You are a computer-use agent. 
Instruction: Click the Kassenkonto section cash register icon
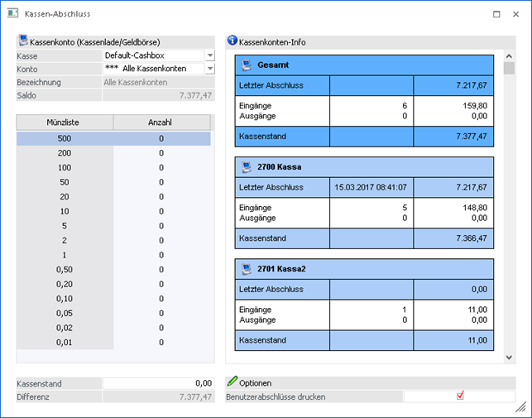[22, 41]
